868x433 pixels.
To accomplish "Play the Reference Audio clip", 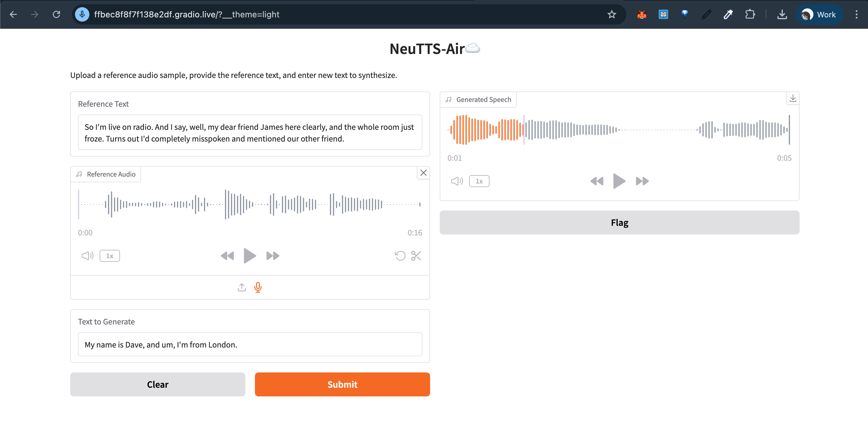I will pos(249,256).
